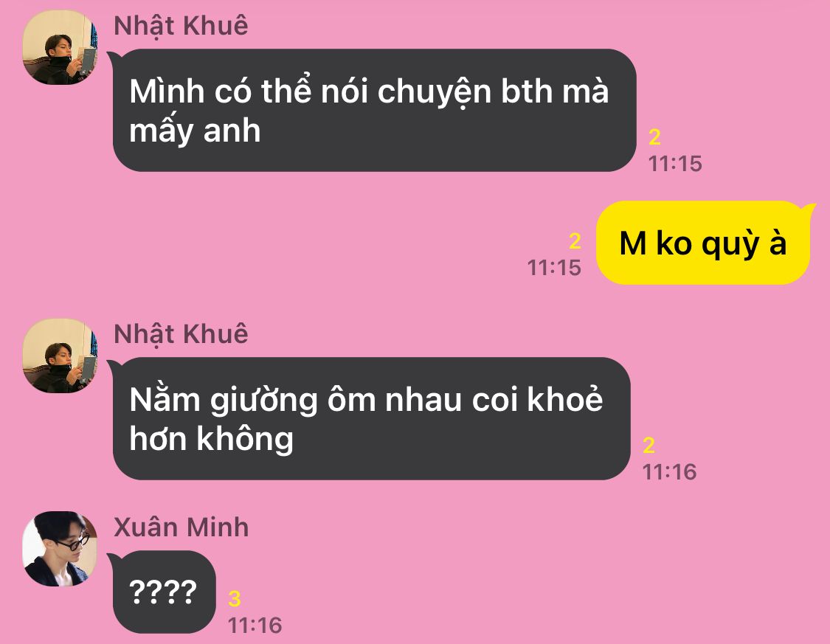This screenshot has width=830, height=644.
Task: Tap the '????' message bubble
Action: (x=163, y=592)
